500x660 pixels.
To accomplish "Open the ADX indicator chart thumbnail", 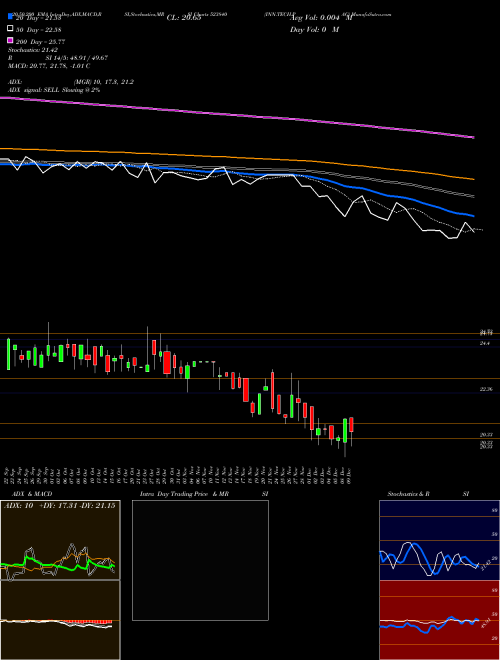I will 60,540.
